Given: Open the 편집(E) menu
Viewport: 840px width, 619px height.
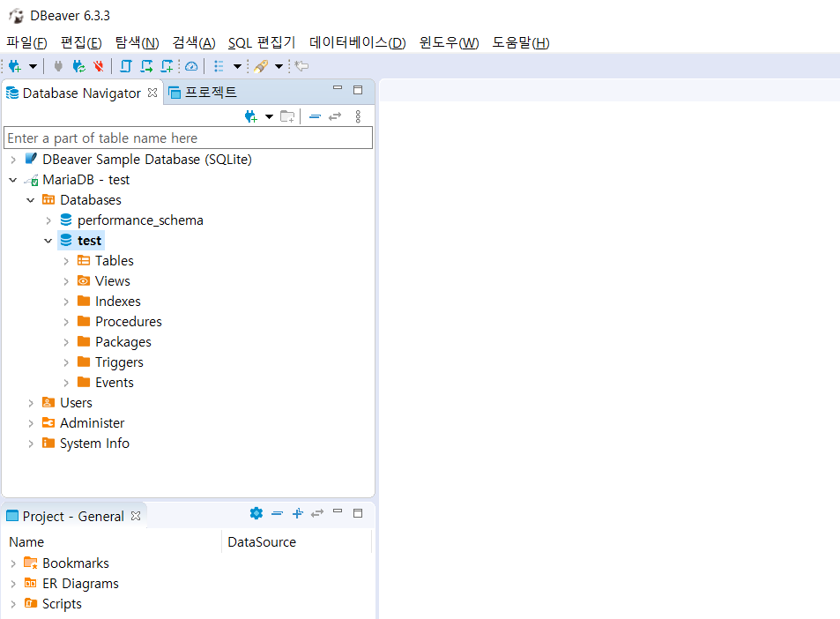Looking at the screenshot, I should 81,43.
